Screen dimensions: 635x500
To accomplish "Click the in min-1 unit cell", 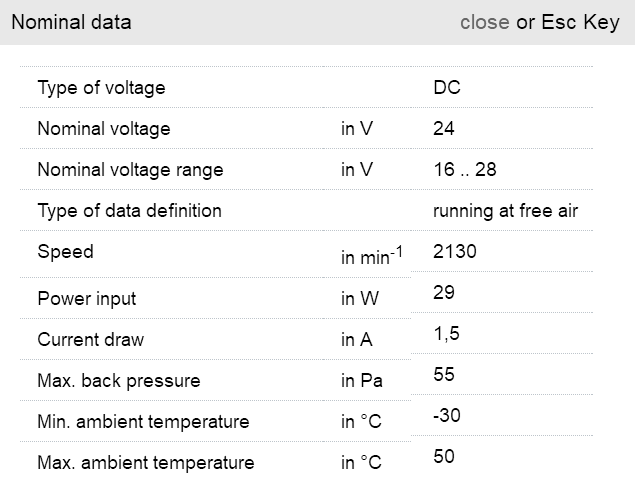I will tap(371, 257).
